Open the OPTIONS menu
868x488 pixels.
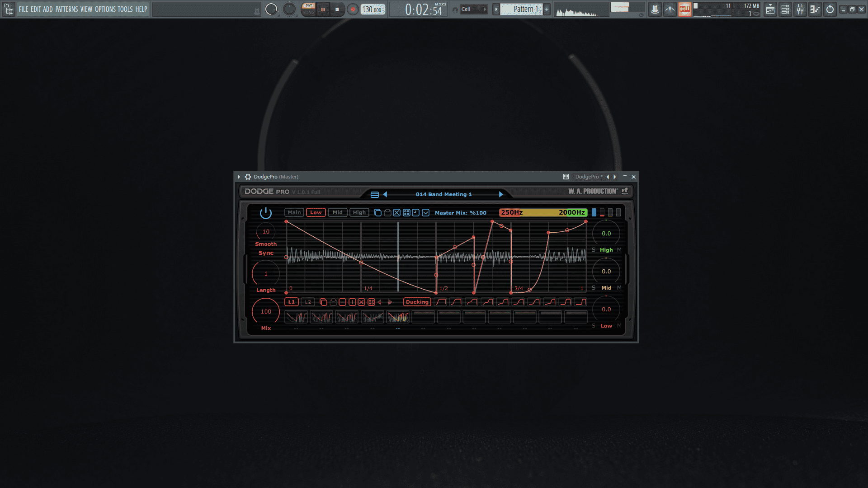click(x=105, y=9)
